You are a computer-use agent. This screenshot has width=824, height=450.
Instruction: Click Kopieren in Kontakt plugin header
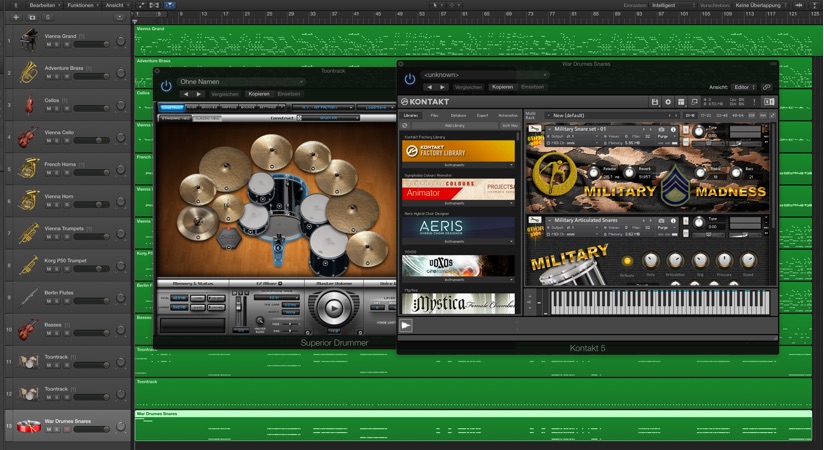[x=502, y=87]
